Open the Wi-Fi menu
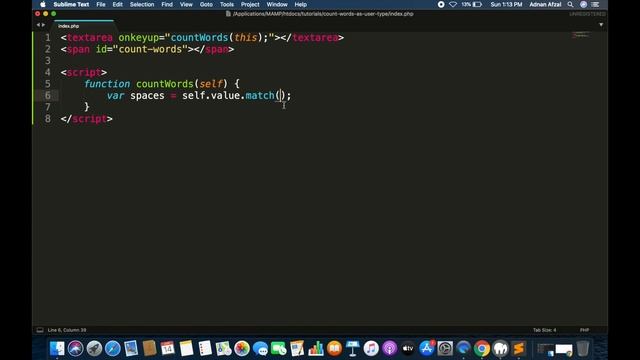Viewport: 640px width, 360px height. (x=453, y=4)
